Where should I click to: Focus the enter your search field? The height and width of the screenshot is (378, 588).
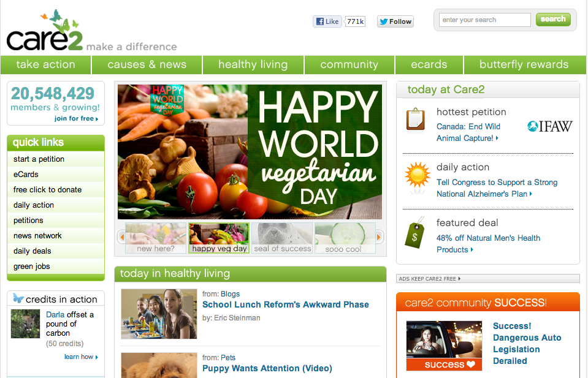pos(484,20)
